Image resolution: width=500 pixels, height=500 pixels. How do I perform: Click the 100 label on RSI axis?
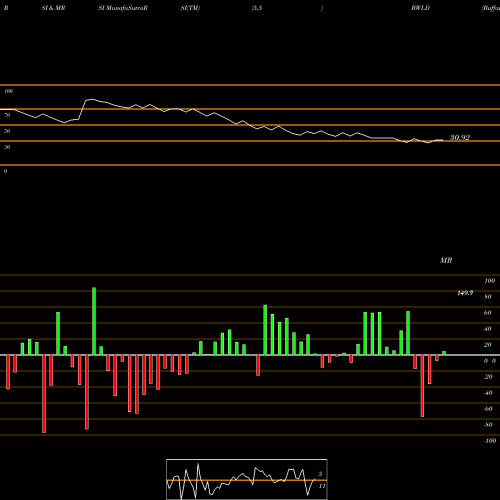click(x=8, y=91)
